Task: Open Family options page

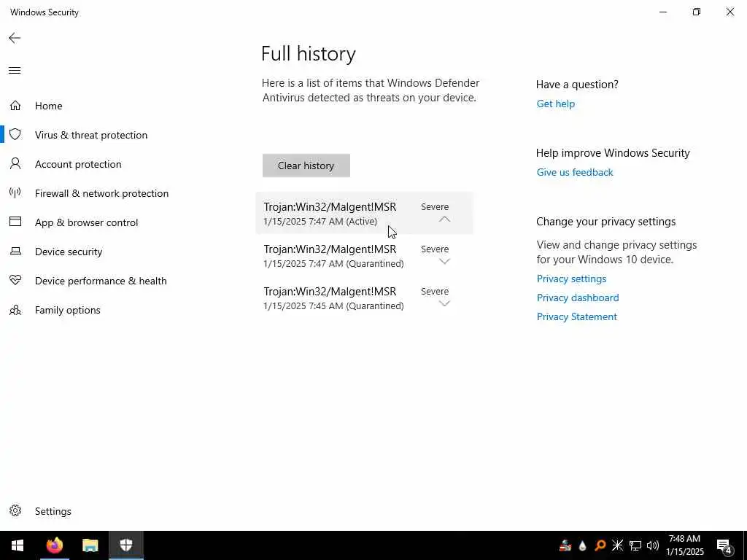Action: 68,310
